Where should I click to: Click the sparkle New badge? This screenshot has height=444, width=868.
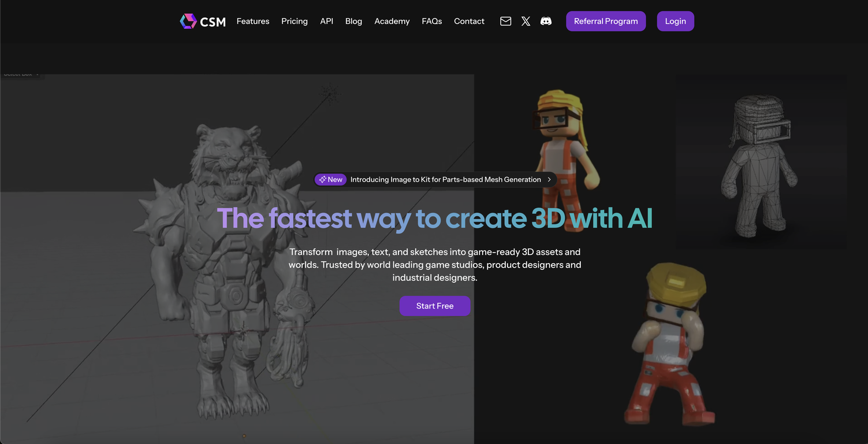(330, 180)
